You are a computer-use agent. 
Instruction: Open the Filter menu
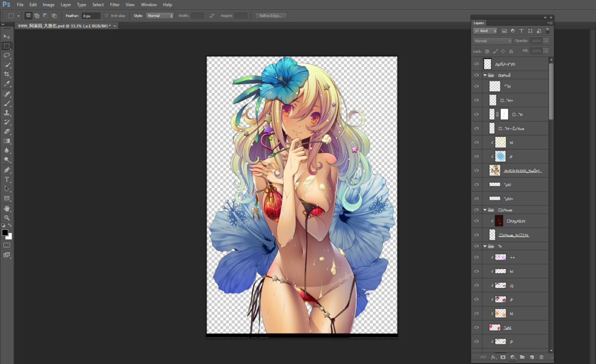coord(115,5)
